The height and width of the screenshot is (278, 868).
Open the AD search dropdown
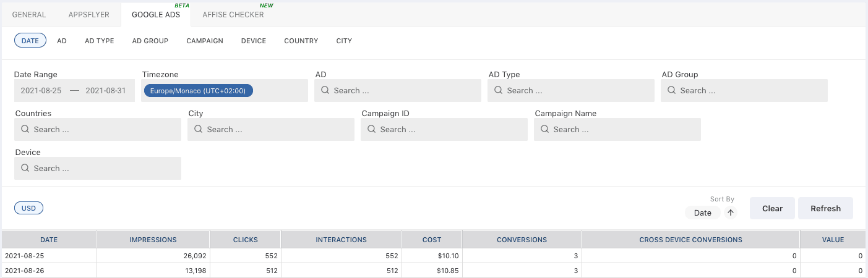(x=398, y=90)
